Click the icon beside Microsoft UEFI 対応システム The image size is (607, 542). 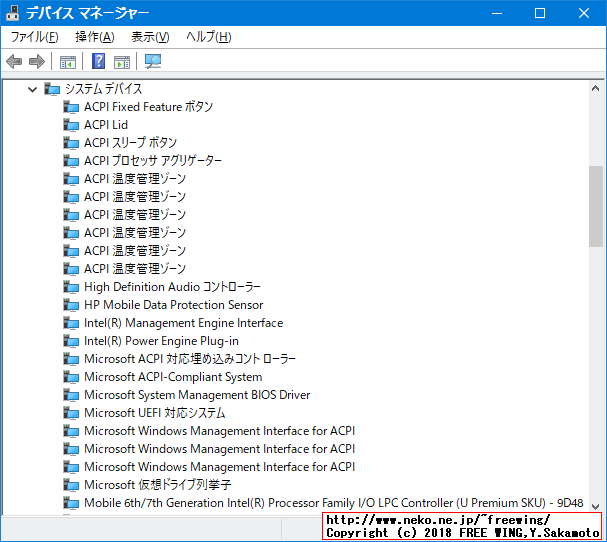(x=71, y=413)
